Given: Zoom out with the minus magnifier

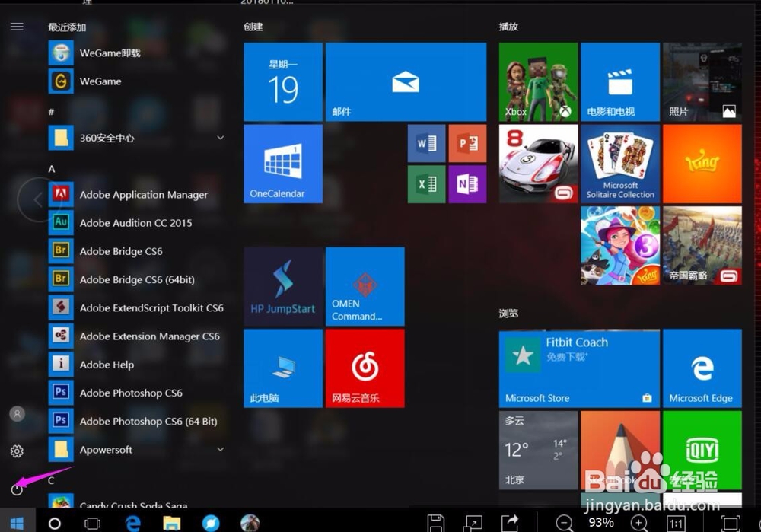Looking at the screenshot, I should click(565, 524).
